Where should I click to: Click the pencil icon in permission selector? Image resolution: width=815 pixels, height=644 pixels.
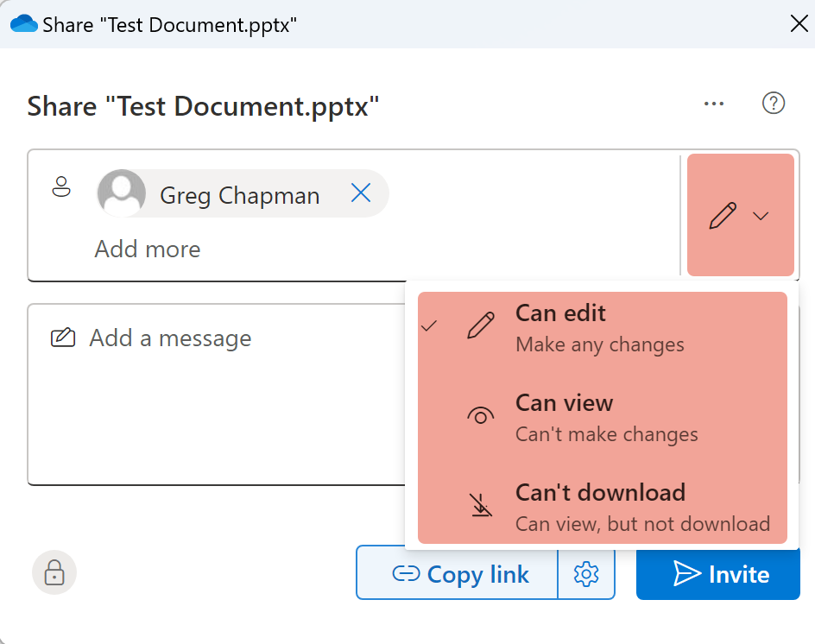coord(723,215)
